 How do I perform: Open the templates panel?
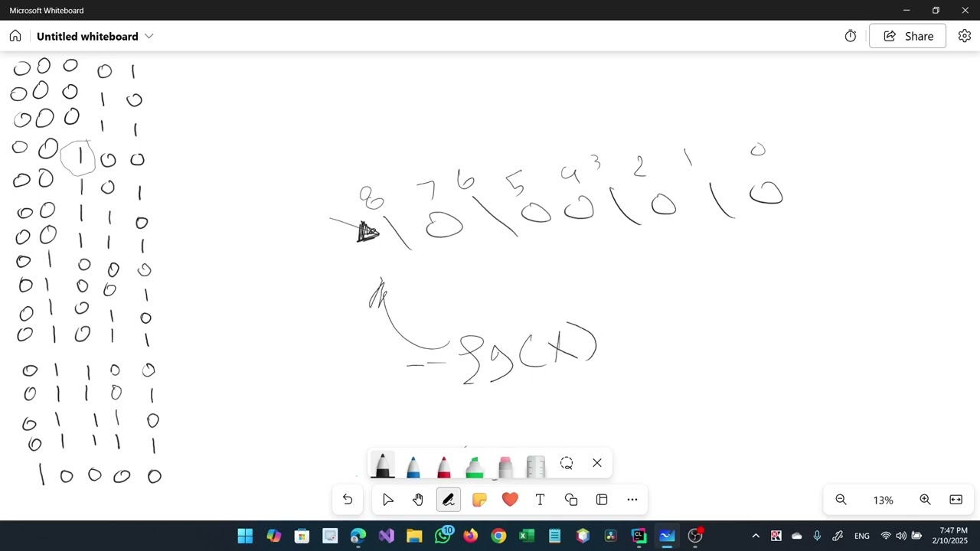click(602, 500)
